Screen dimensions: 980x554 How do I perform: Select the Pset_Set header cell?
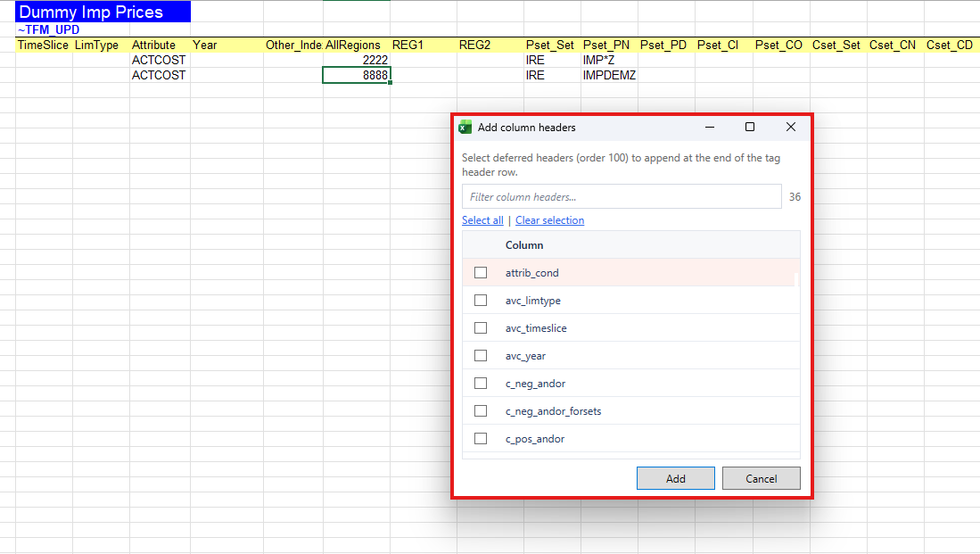click(553, 45)
